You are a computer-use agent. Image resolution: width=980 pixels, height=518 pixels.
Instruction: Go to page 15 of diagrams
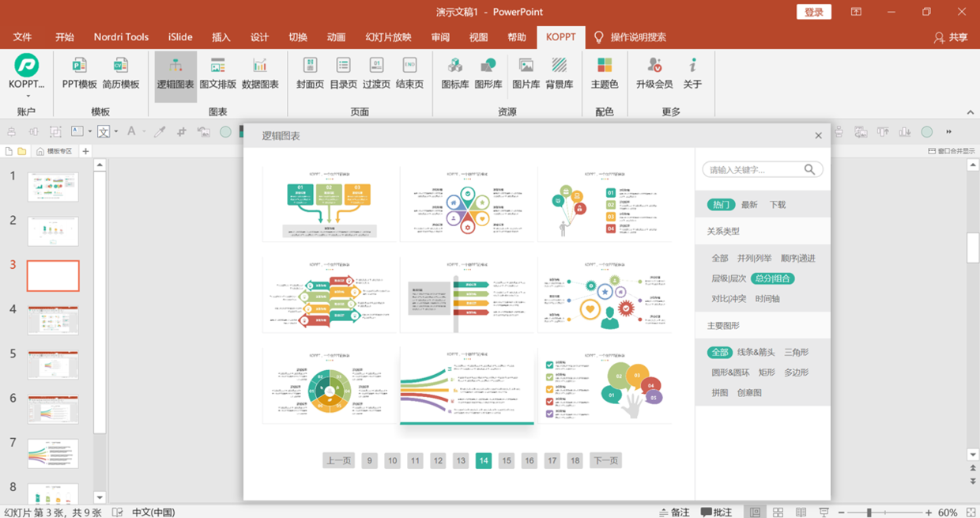pyautogui.click(x=507, y=460)
